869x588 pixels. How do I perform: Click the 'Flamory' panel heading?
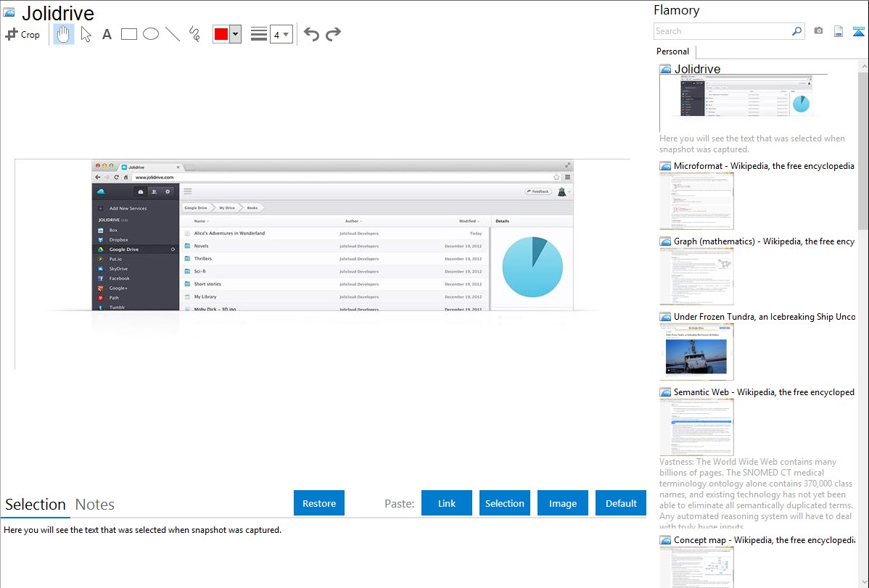676,10
